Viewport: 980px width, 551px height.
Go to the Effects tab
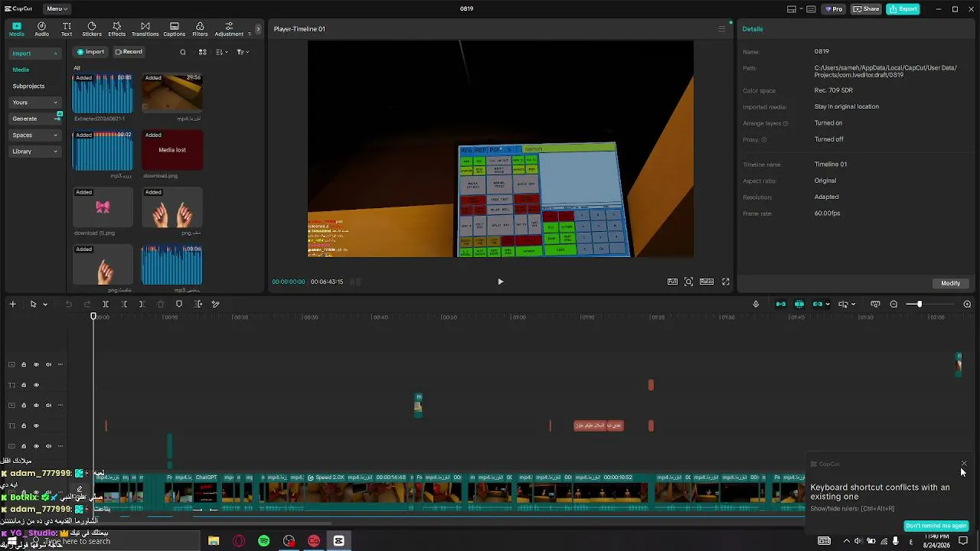pyautogui.click(x=116, y=29)
